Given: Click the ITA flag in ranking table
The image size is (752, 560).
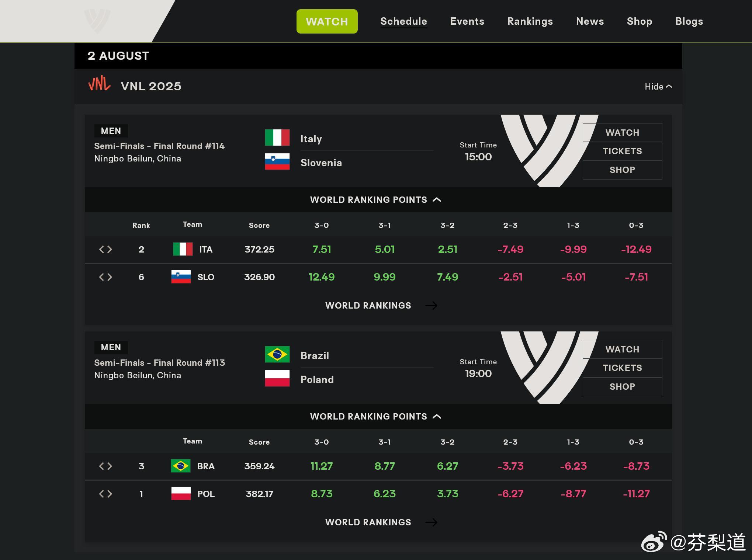Looking at the screenshot, I should [x=183, y=249].
